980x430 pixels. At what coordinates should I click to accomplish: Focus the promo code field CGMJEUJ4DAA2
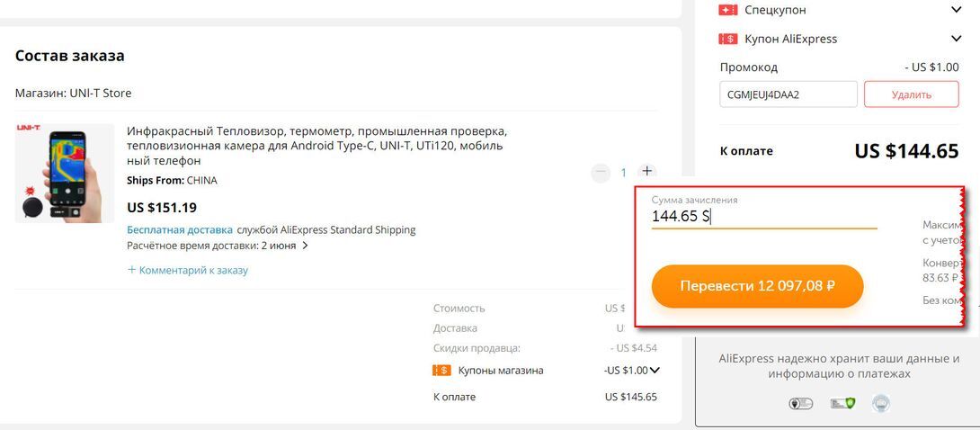[x=788, y=94]
